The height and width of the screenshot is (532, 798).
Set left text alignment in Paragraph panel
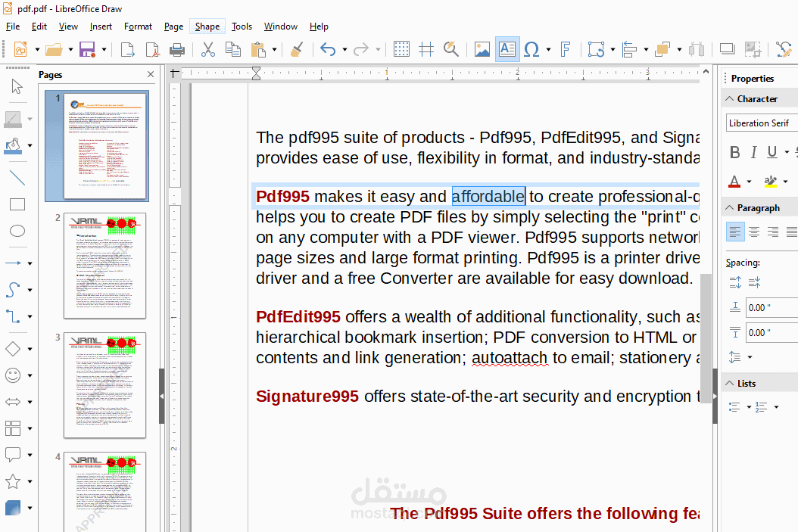[x=735, y=231]
